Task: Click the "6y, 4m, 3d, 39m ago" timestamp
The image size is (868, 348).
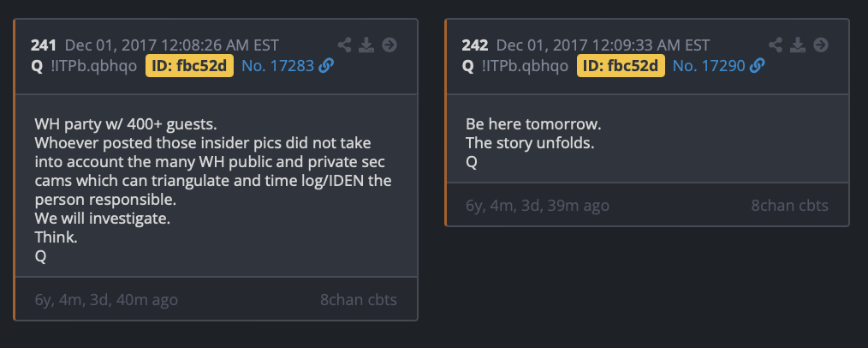Action: click(538, 206)
